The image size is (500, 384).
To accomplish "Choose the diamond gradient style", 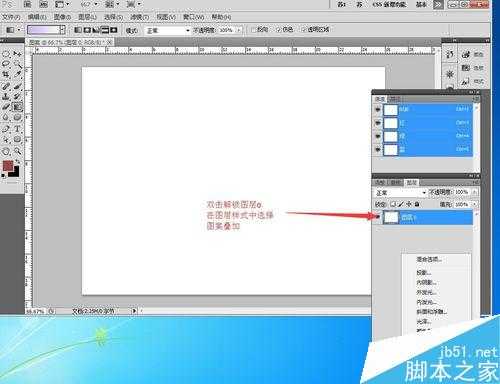I will click(x=114, y=30).
